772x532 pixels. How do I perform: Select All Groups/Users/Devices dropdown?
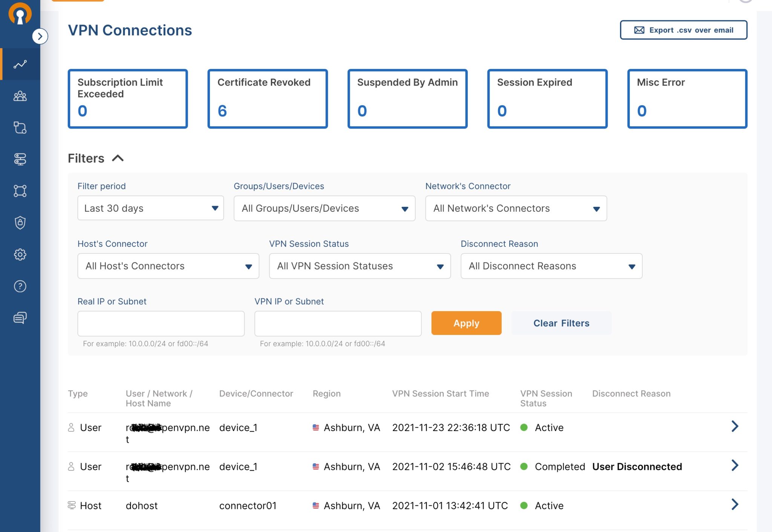pyautogui.click(x=325, y=208)
